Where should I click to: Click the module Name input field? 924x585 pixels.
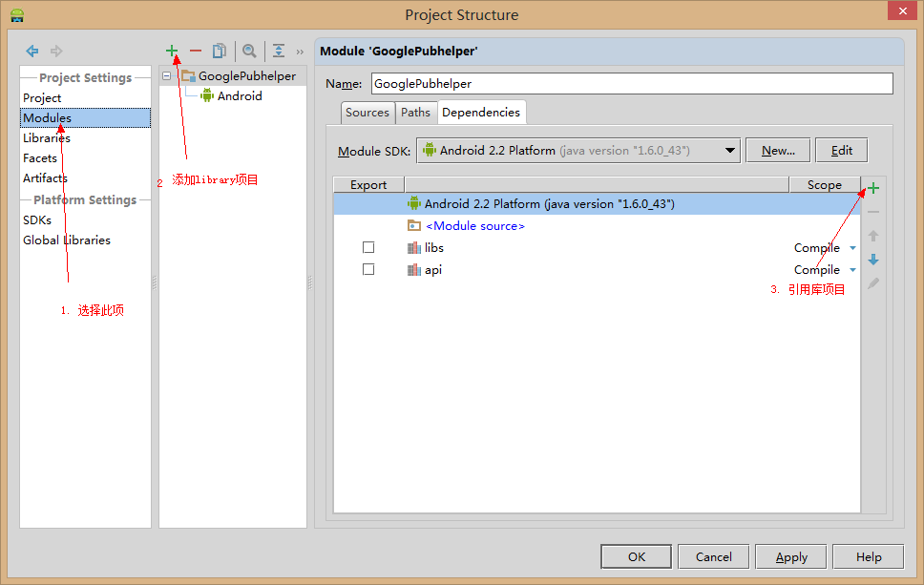(x=632, y=84)
